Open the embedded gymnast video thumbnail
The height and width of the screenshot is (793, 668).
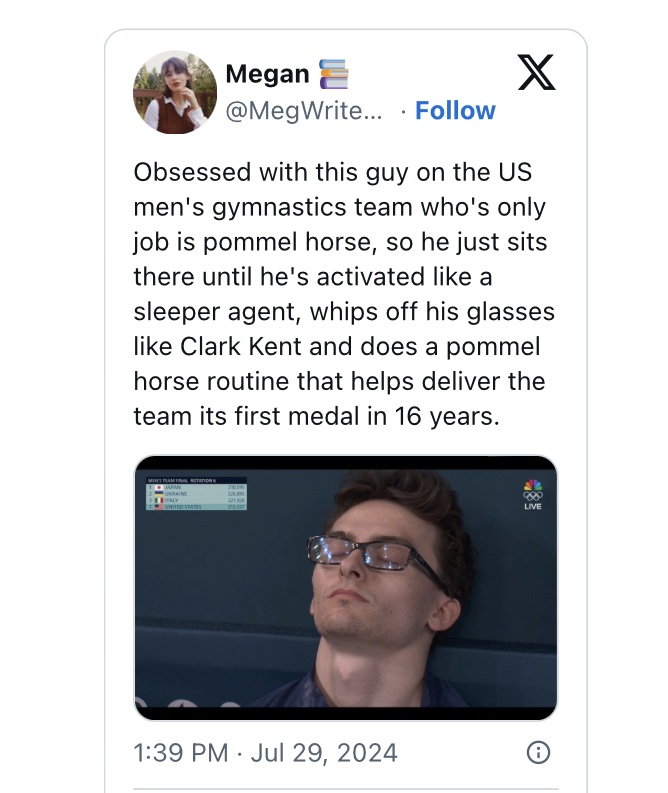345,588
